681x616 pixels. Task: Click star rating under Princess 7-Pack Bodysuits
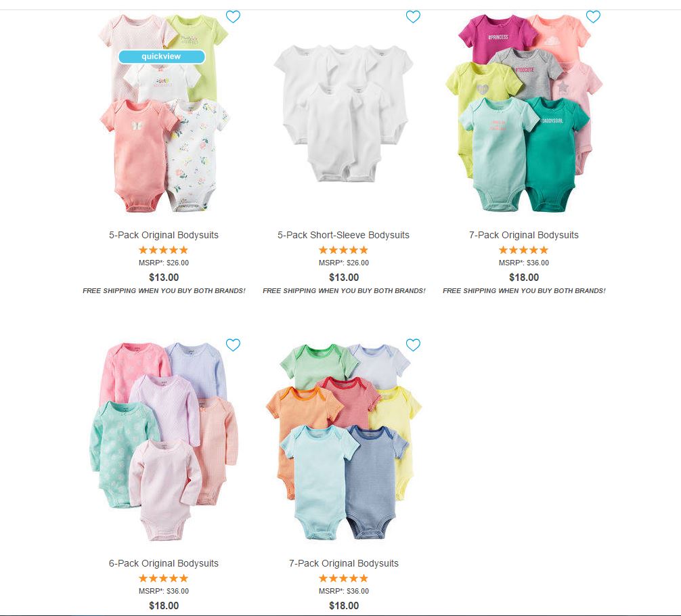(524, 250)
